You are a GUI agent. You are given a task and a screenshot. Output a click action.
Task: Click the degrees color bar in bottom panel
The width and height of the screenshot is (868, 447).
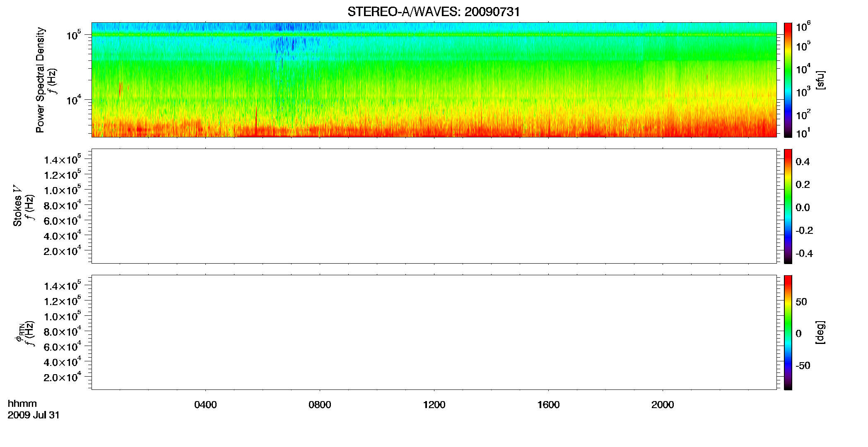pyautogui.click(x=788, y=332)
